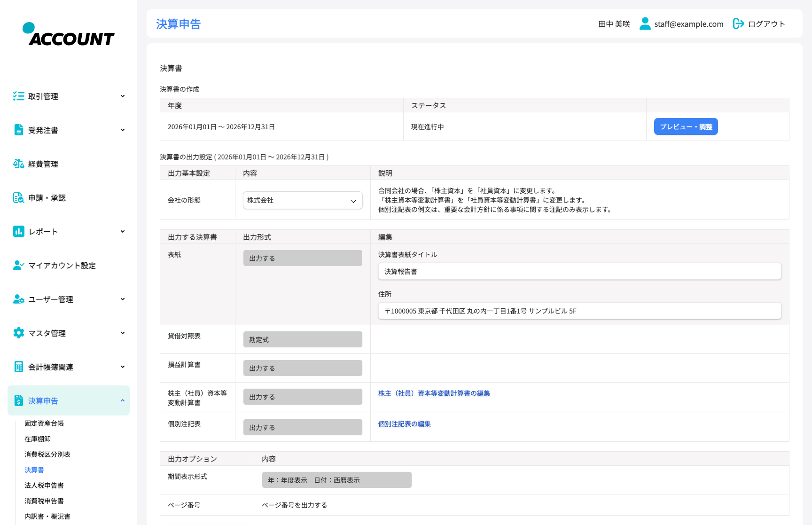This screenshot has width=812, height=525.
Task: Open 内訳書・概況書 submenu item
Action: click(47, 517)
